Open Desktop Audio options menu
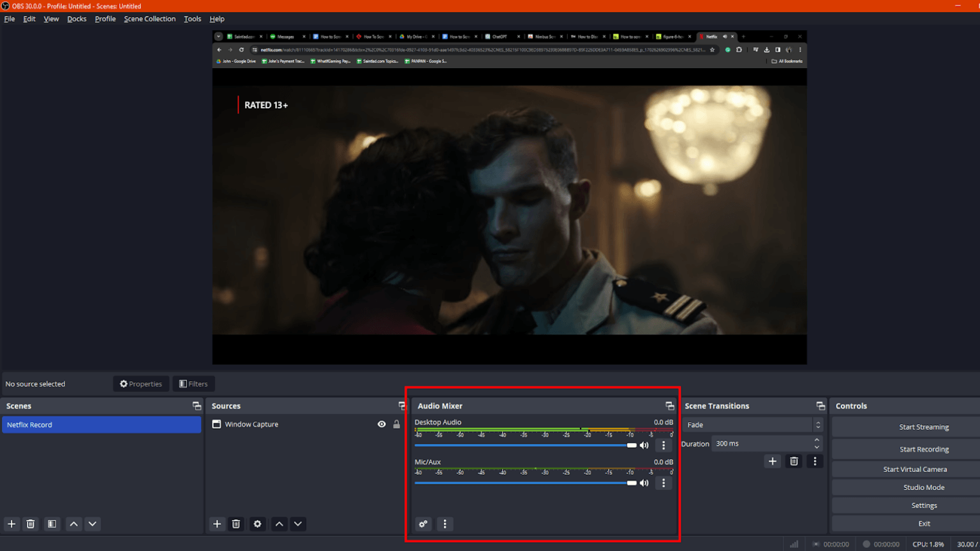This screenshot has width=980, height=551. pyautogui.click(x=664, y=445)
